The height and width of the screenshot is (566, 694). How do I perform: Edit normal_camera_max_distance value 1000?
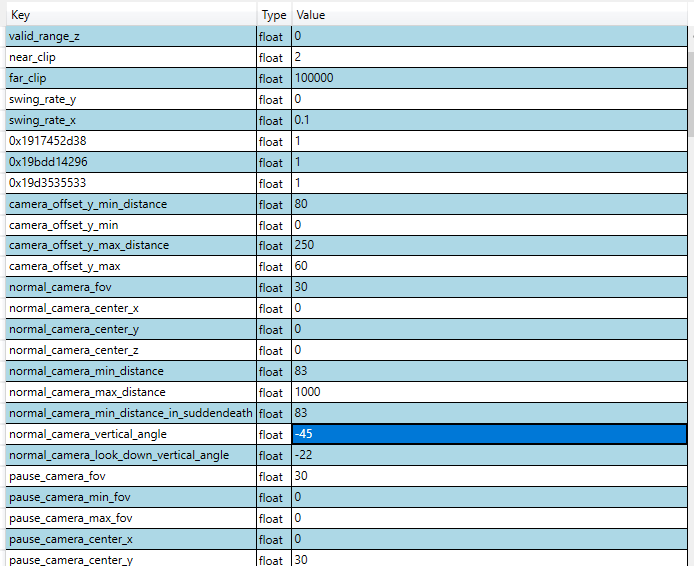(x=490, y=393)
